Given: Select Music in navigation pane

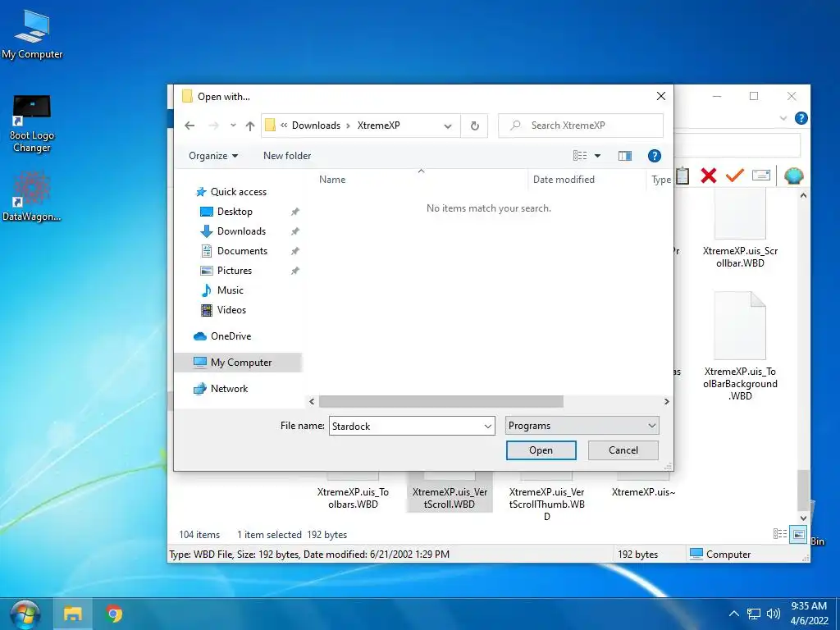Looking at the screenshot, I should 230,290.
